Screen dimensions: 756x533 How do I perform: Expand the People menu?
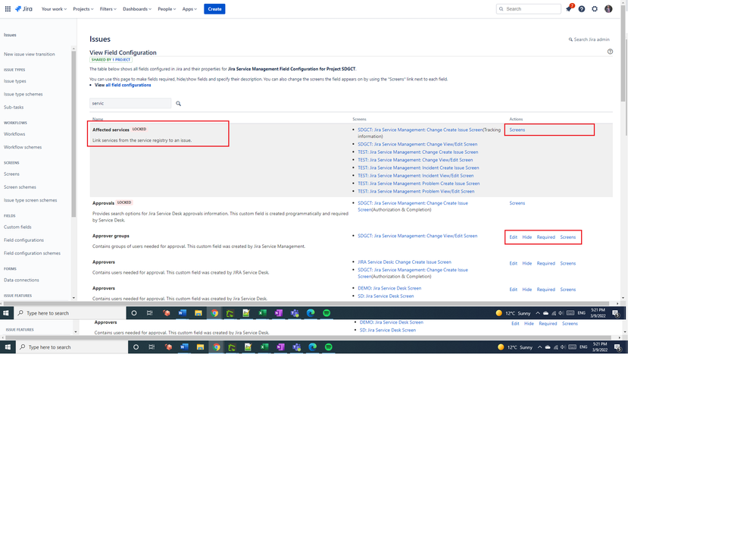tap(167, 8)
